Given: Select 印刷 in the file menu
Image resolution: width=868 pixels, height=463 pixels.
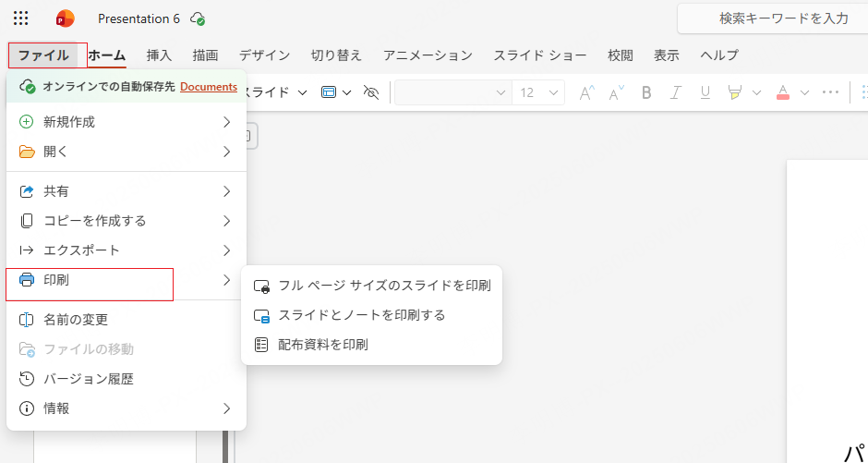Looking at the screenshot, I should point(127,280).
